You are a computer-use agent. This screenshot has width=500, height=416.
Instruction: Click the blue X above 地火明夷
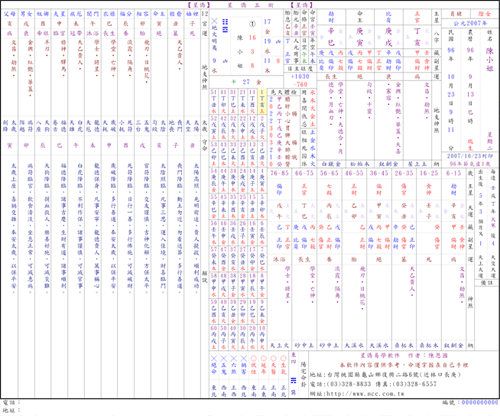pyautogui.click(x=214, y=21)
